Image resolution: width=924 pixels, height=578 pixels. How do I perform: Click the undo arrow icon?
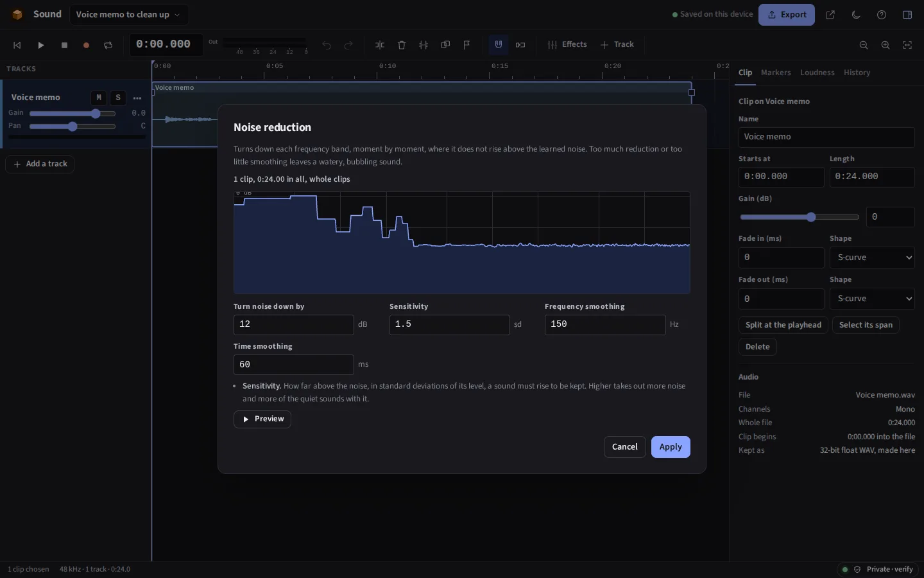pyautogui.click(x=327, y=45)
